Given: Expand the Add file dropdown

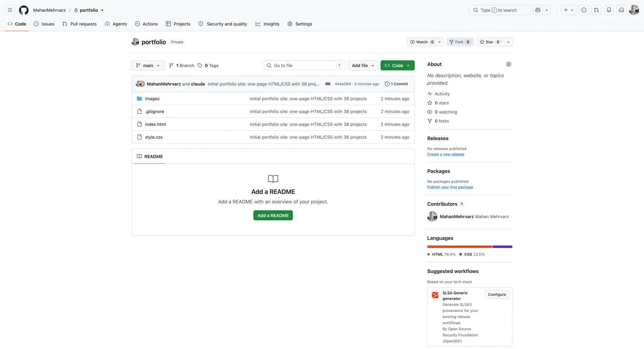Looking at the screenshot, I should (363, 66).
